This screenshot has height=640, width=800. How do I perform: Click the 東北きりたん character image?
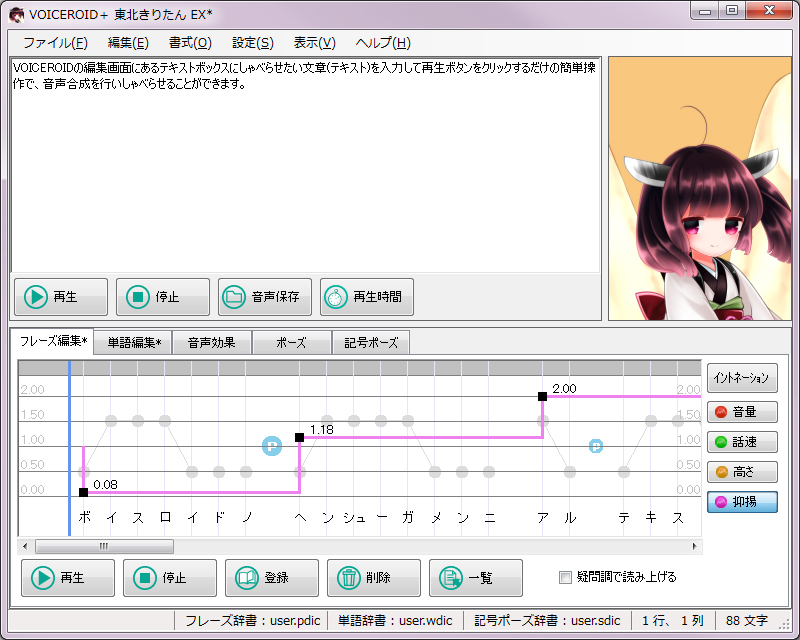click(699, 188)
